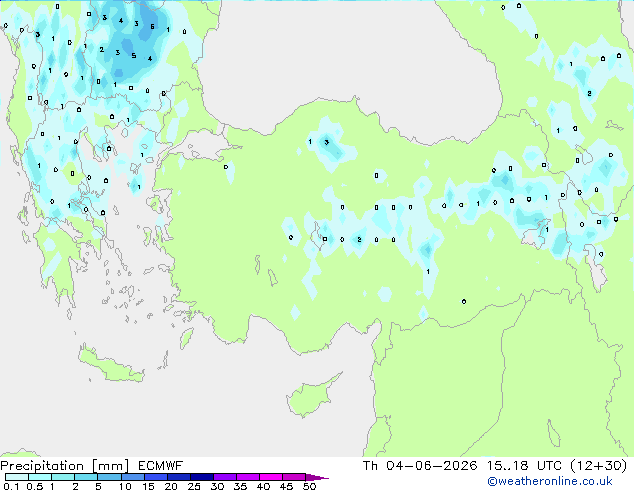Click the date text '04-06-2026'
Screen dimensions: 634x490
coord(431,466)
